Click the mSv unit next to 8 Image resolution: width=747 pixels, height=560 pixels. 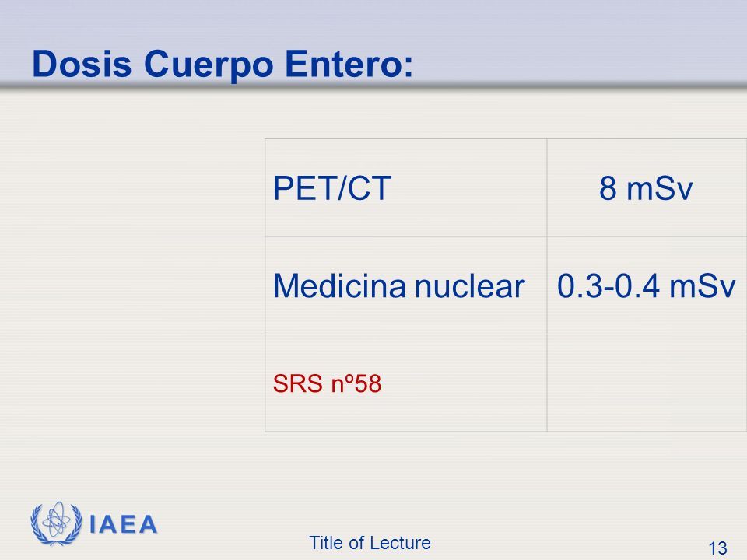coord(659,188)
